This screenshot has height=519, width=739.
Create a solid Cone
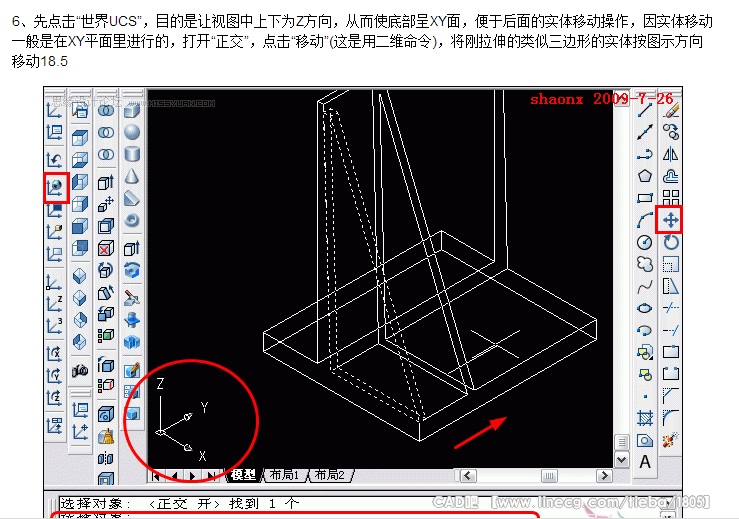tap(132, 176)
